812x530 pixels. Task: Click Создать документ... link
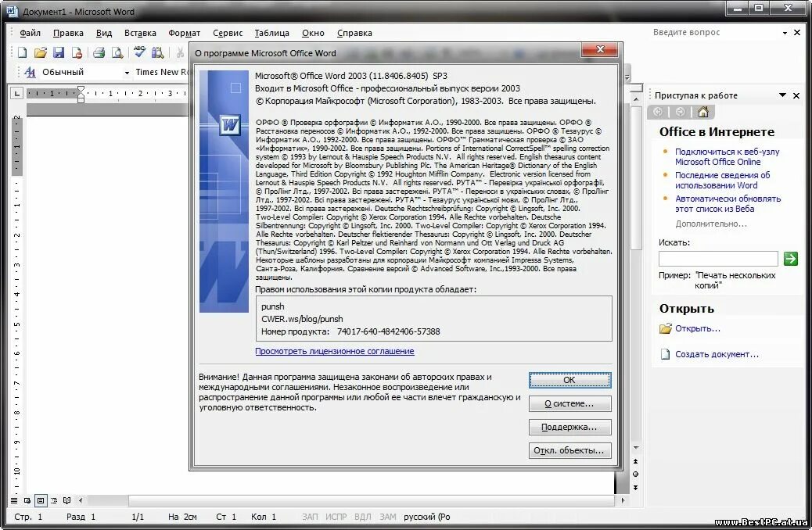[x=717, y=355]
